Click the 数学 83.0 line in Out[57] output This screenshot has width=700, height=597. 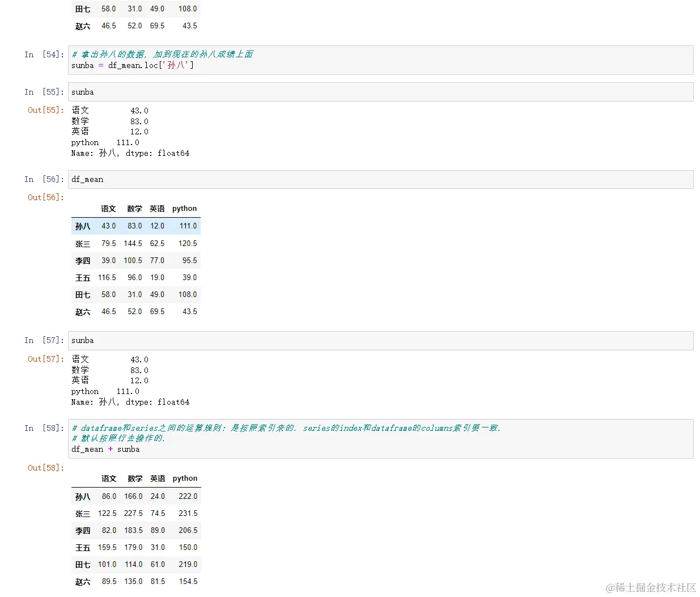click(x=110, y=370)
